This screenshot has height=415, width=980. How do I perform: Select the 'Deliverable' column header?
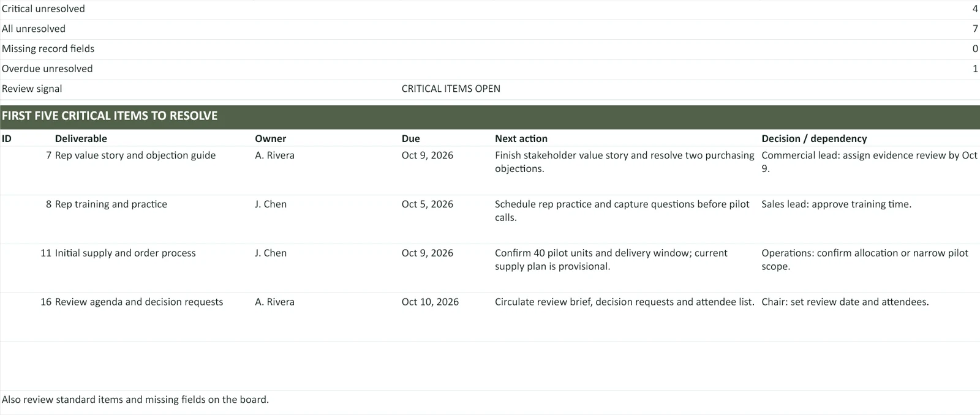[81, 138]
